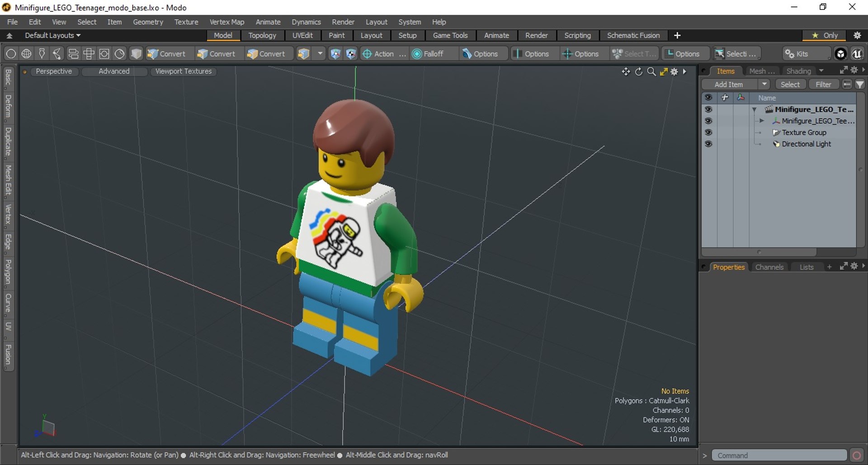The height and width of the screenshot is (465, 868).
Task: Click the gray cube items mode icon
Action: [x=136, y=54]
